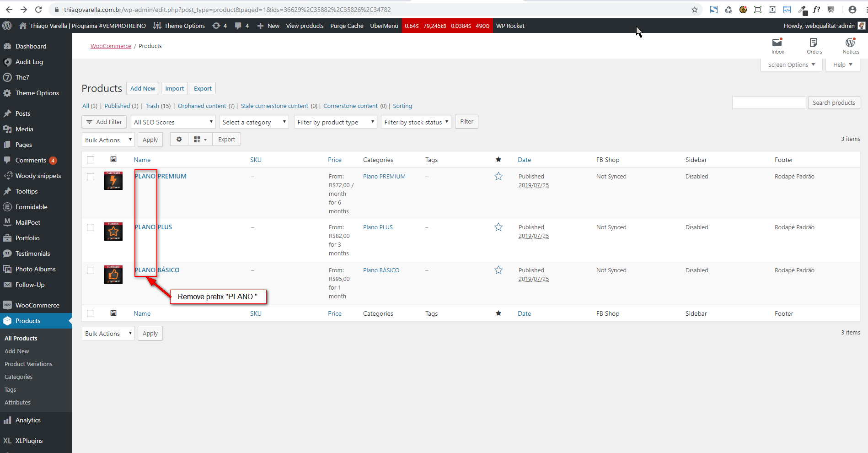Viewport: 868px width, 453px height.
Task: Open Analytics in the sidebar menu
Action: (x=28, y=420)
